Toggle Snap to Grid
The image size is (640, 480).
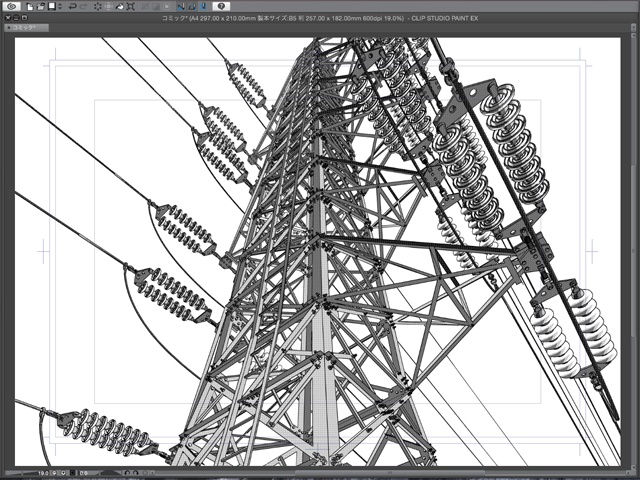coord(202,6)
